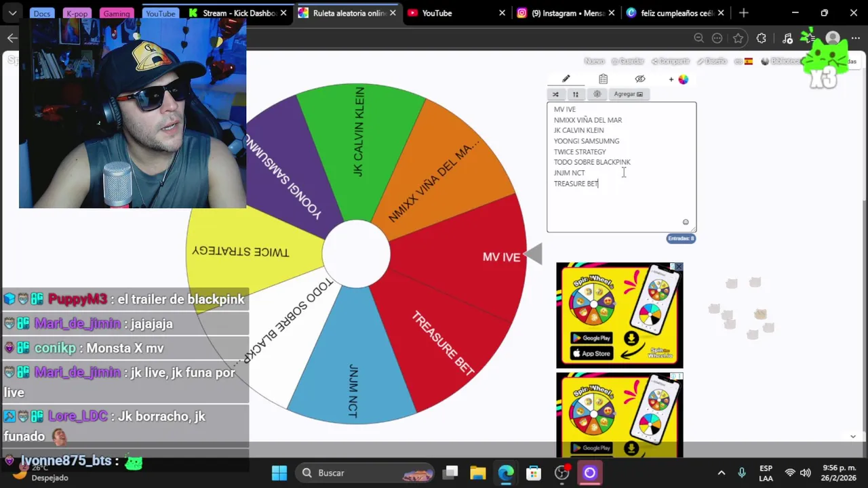Spin the wheel by clicking its center
The height and width of the screenshot is (488, 868).
click(x=356, y=253)
